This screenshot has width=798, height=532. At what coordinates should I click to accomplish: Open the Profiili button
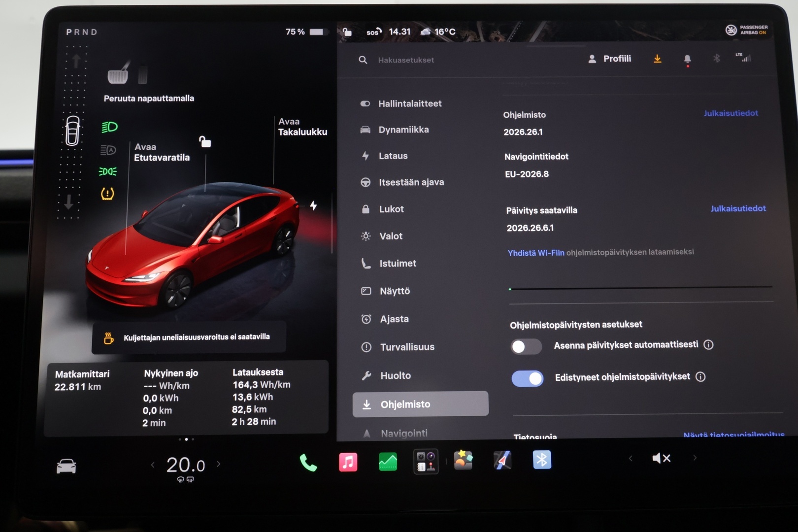coord(610,59)
